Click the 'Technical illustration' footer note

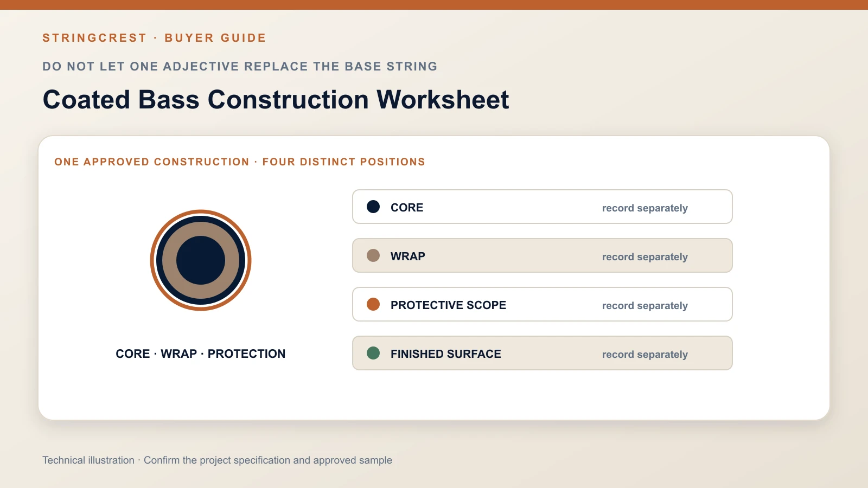(217, 460)
